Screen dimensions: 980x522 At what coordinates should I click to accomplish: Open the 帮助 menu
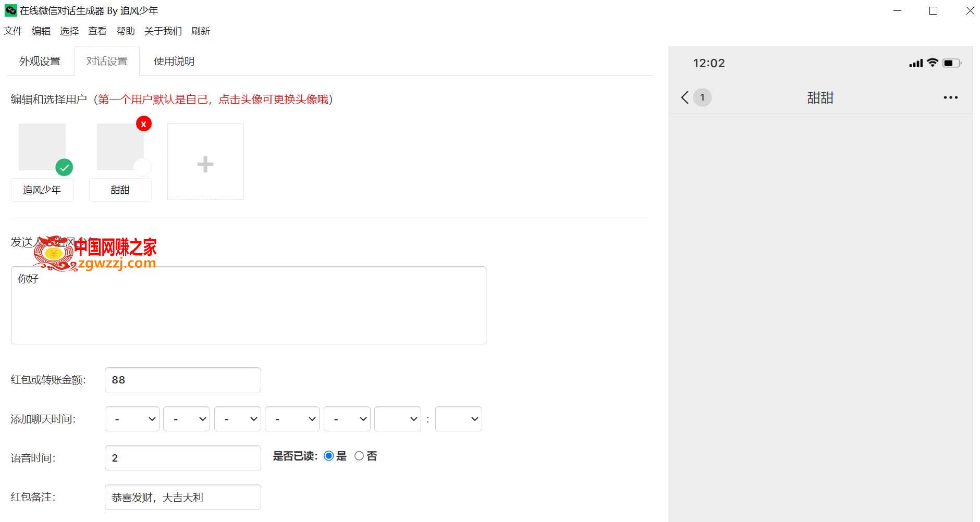pyautogui.click(x=126, y=31)
